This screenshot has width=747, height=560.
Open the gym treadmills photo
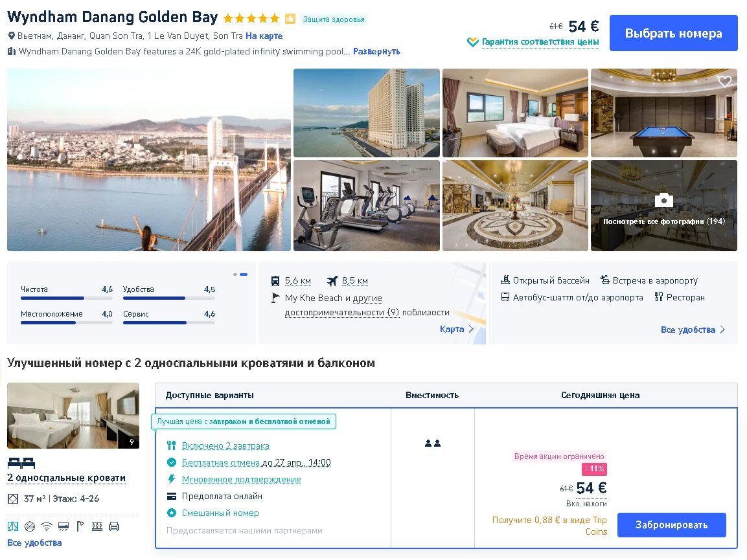tap(366, 205)
